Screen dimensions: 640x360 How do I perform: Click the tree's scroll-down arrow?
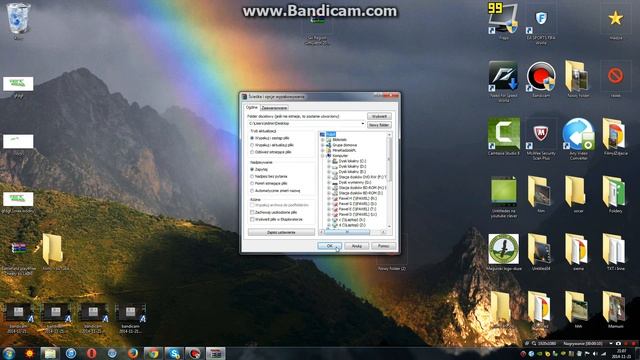pyautogui.click(x=389, y=226)
